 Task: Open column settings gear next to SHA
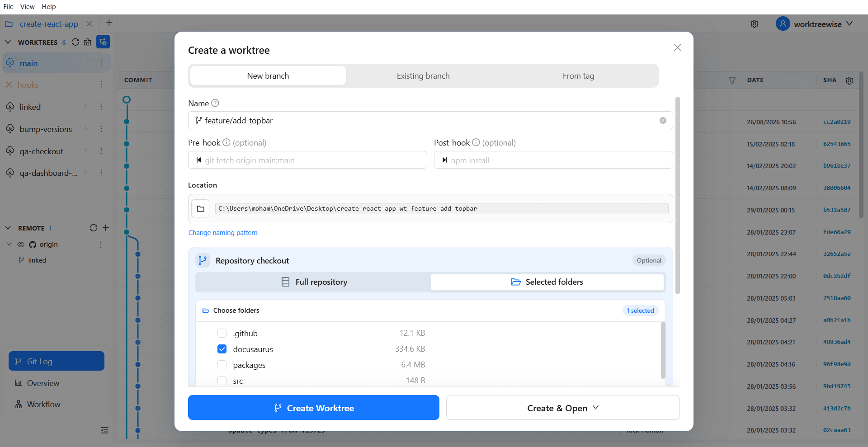point(849,80)
